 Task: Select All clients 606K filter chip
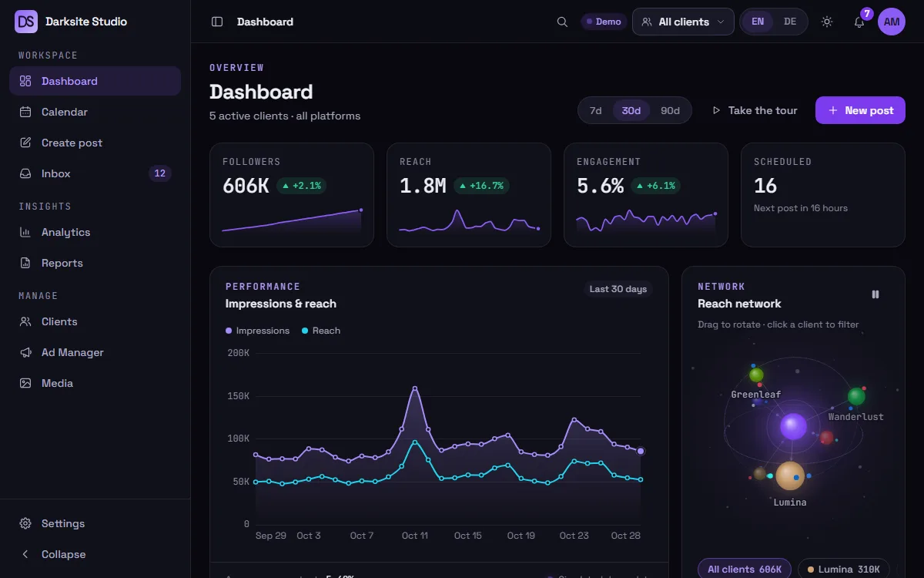click(745, 569)
